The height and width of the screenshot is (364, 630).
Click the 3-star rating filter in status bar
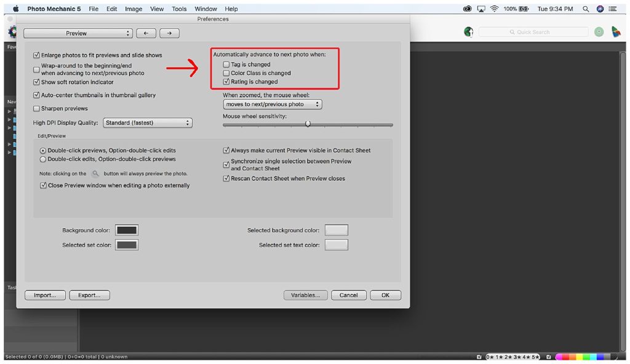point(517,357)
